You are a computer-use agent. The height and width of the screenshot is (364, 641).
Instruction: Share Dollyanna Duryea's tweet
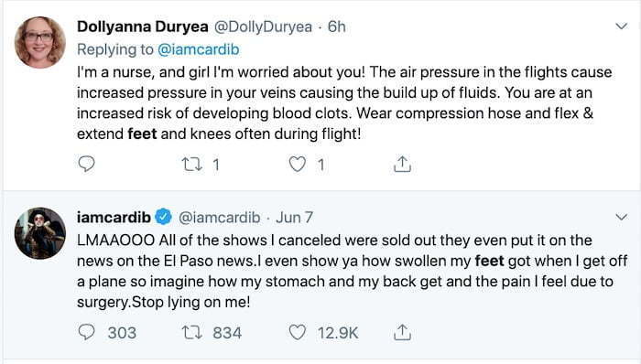coord(402,164)
